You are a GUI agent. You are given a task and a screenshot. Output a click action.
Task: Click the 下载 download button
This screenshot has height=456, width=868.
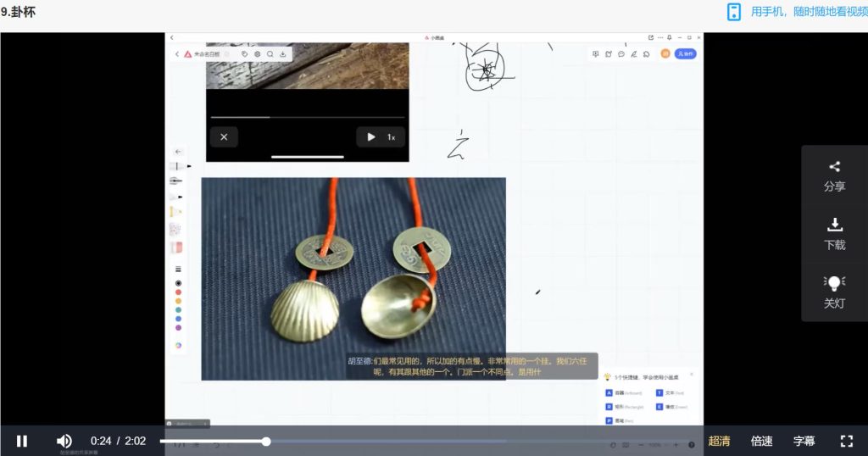point(834,233)
